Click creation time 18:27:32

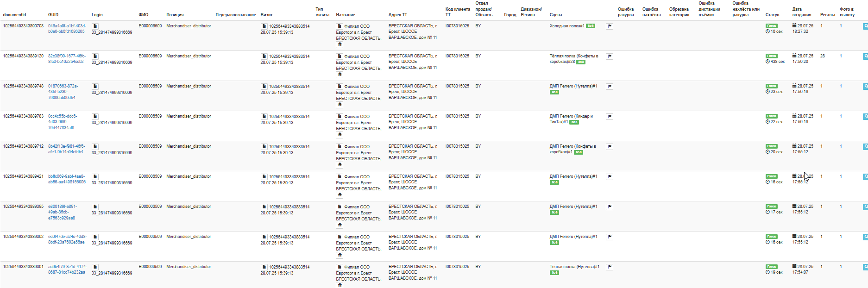pyautogui.click(x=800, y=31)
